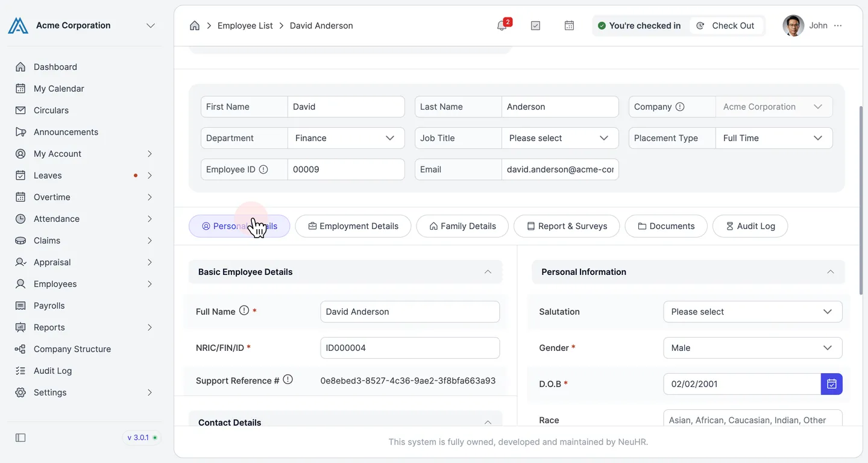The width and height of the screenshot is (868, 463).
Task: Click the First Name input field
Action: pos(346,107)
